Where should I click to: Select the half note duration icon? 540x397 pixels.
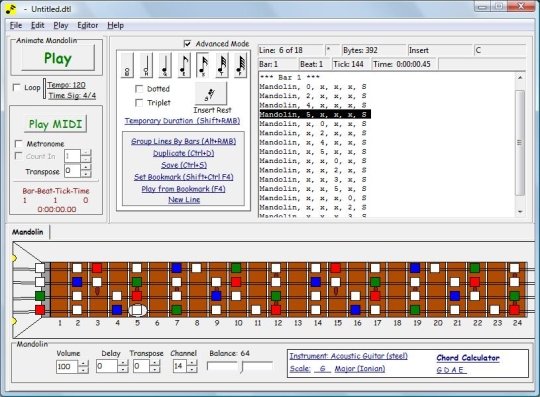[x=146, y=65]
